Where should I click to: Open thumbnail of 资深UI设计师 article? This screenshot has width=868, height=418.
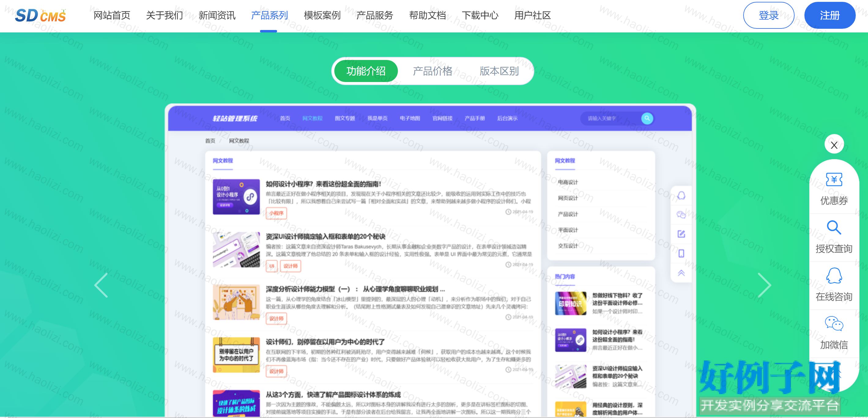[236, 249]
